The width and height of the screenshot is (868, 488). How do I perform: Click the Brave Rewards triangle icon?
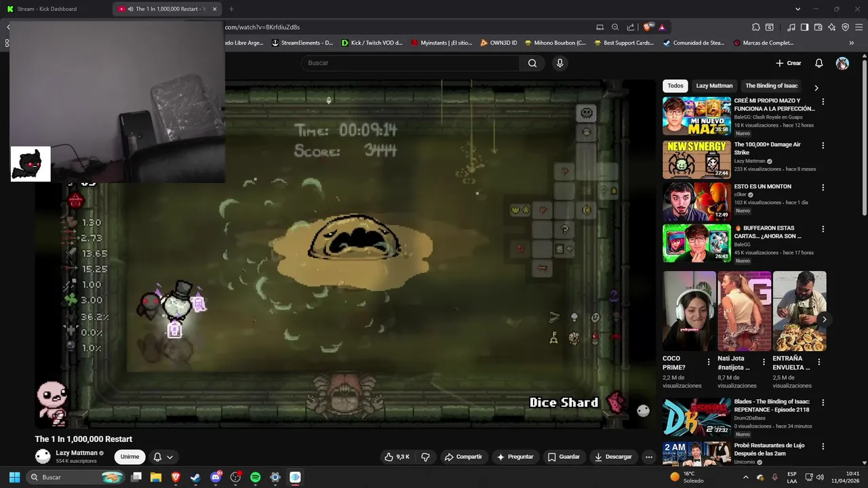662,27
